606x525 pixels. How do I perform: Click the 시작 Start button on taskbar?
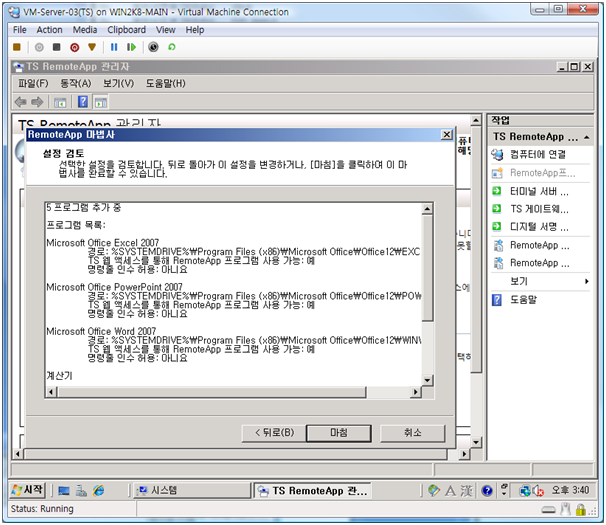(27, 490)
